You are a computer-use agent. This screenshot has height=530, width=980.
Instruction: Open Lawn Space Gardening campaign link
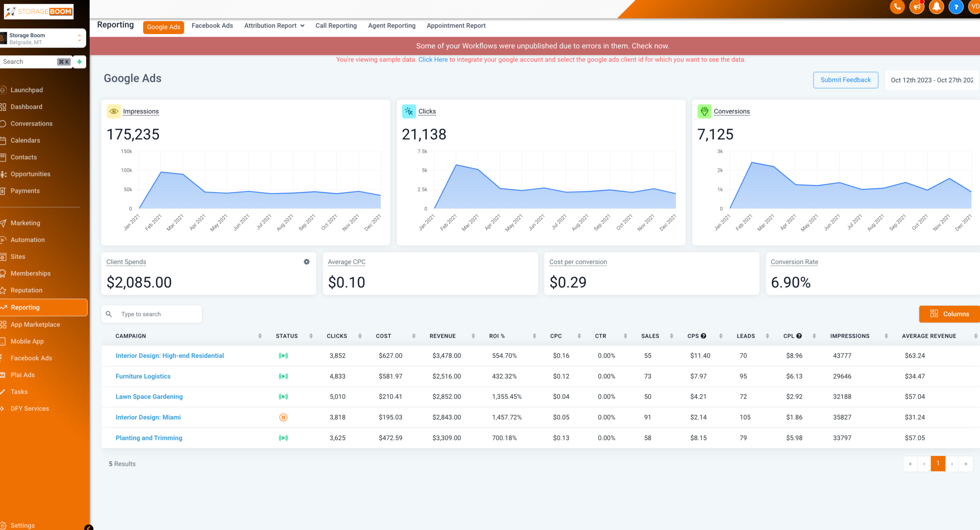coord(149,397)
